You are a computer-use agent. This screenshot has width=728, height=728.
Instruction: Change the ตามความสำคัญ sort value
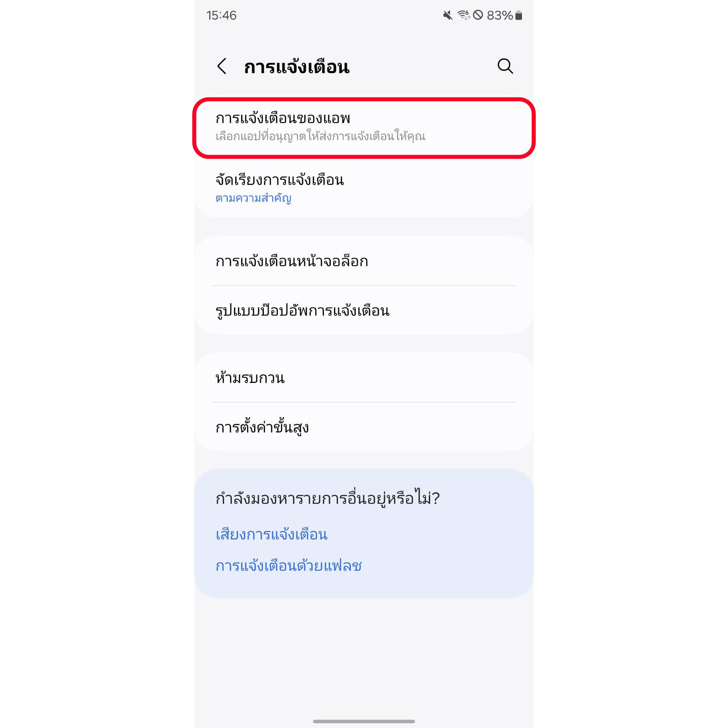click(253, 198)
